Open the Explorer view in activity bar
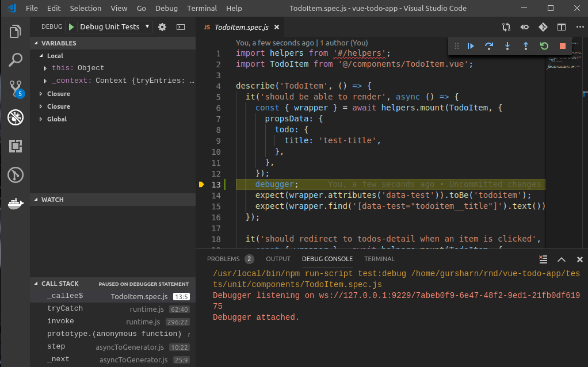Viewport: 588px width, 367px height. coord(16,32)
